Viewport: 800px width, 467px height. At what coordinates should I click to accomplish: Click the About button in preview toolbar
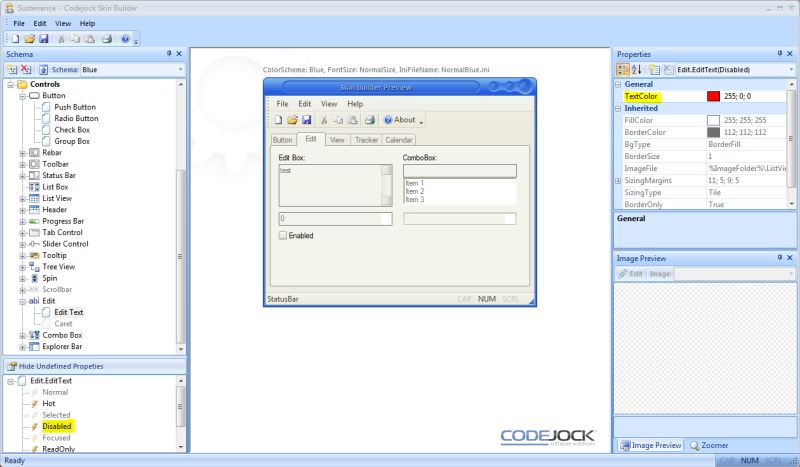coord(402,120)
